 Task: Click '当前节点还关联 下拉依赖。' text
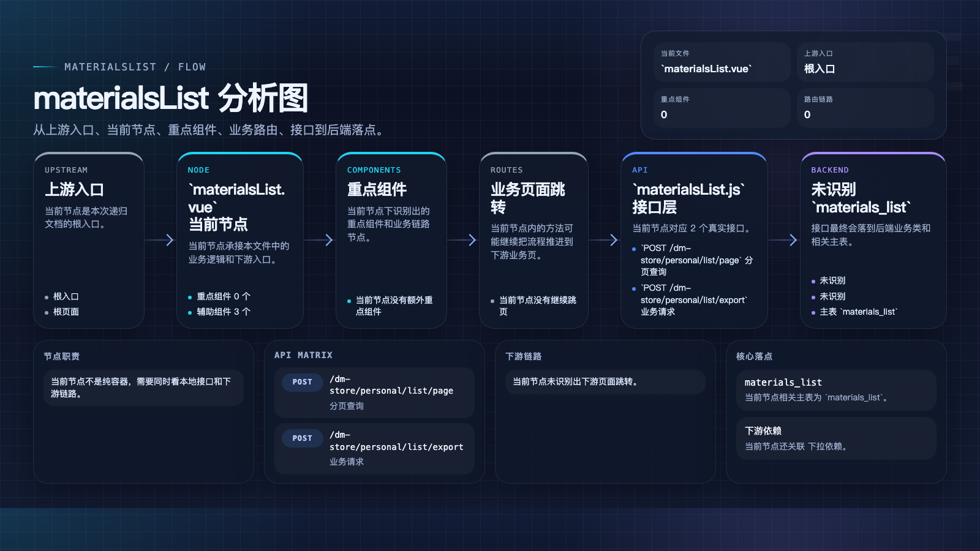[x=797, y=446]
